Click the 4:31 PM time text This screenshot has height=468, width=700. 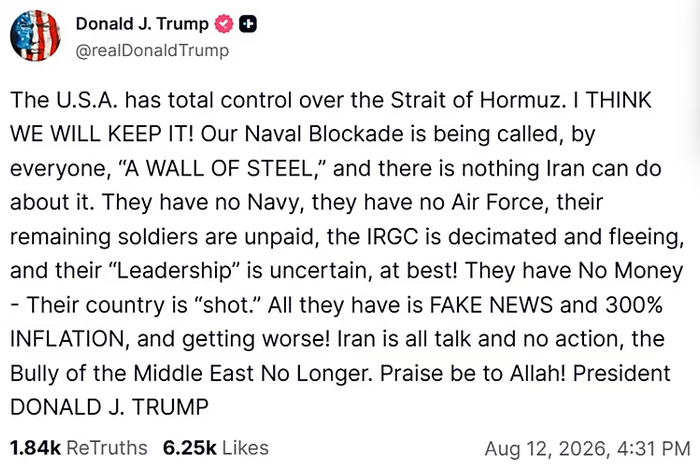654,449
